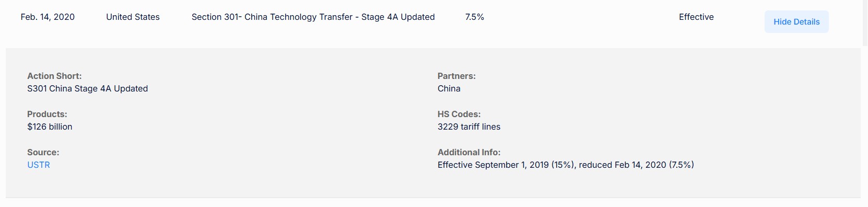Click the Action Short label
The width and height of the screenshot is (868, 207).
[54, 76]
